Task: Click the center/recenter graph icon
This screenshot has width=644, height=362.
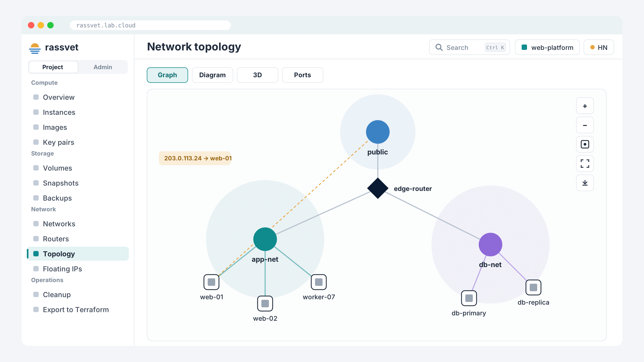Action: coord(585,145)
